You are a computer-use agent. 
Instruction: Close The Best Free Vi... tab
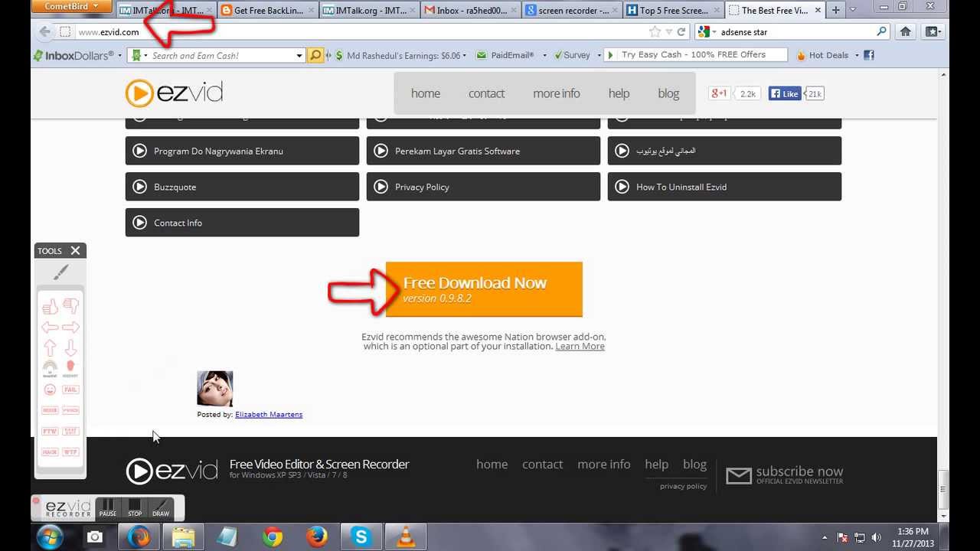[818, 10]
